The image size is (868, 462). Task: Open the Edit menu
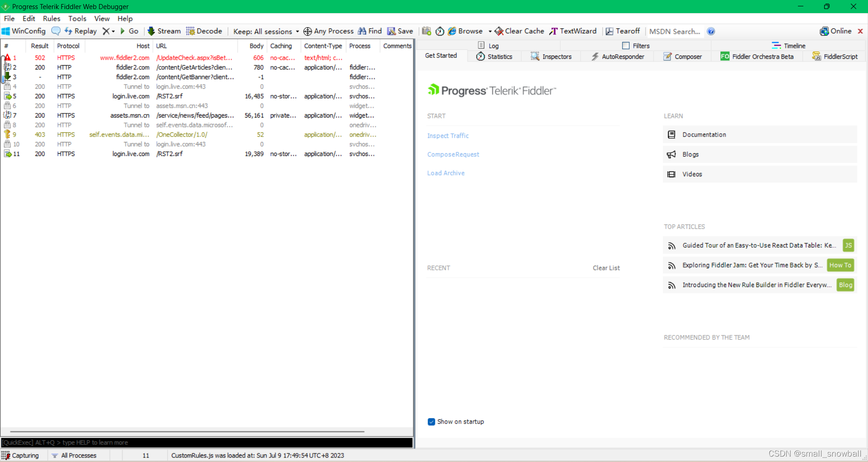click(x=28, y=19)
